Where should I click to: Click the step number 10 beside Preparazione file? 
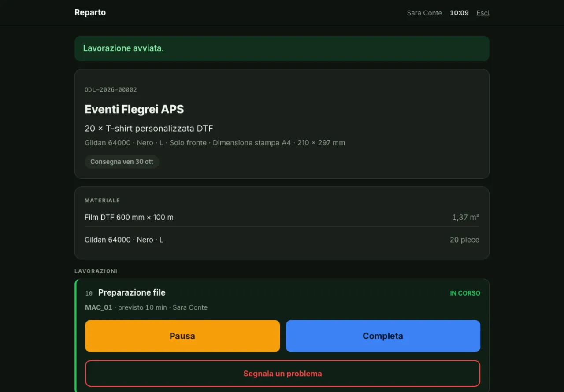pos(89,293)
